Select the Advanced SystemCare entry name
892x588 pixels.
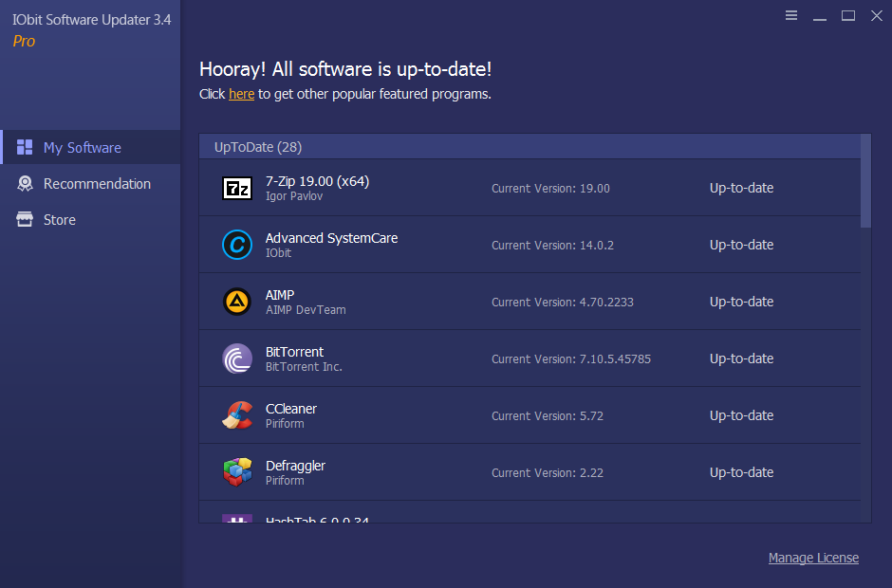(332, 238)
